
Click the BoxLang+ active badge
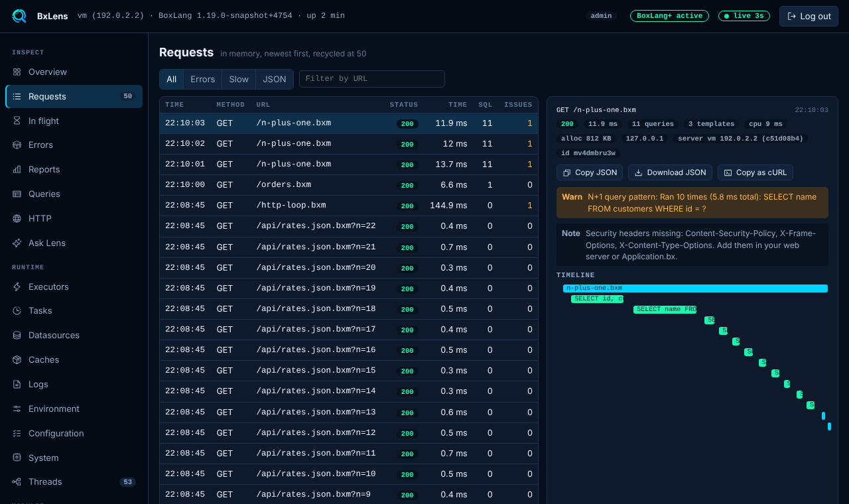pyautogui.click(x=669, y=16)
